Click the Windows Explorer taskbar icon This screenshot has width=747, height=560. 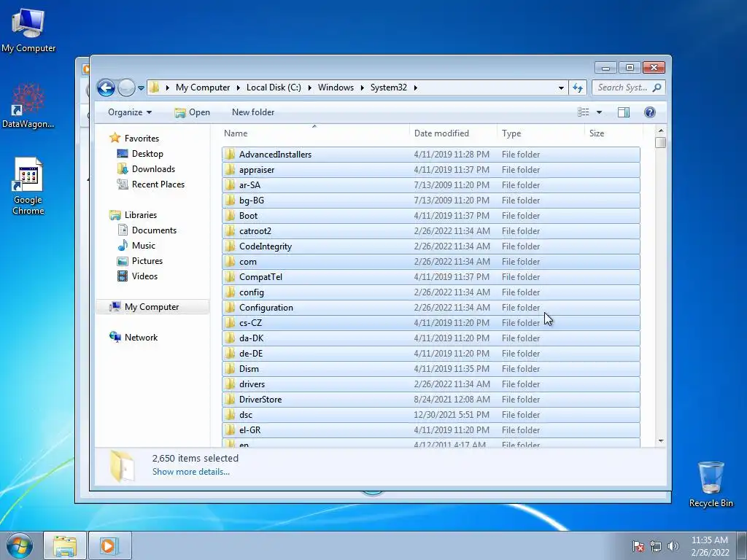[65, 545]
